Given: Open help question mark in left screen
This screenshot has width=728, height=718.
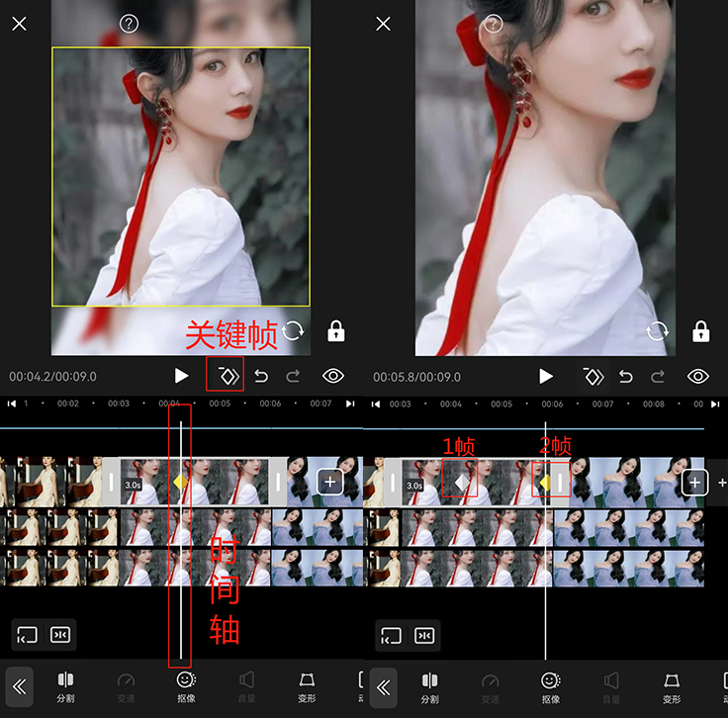Looking at the screenshot, I should 129,23.
